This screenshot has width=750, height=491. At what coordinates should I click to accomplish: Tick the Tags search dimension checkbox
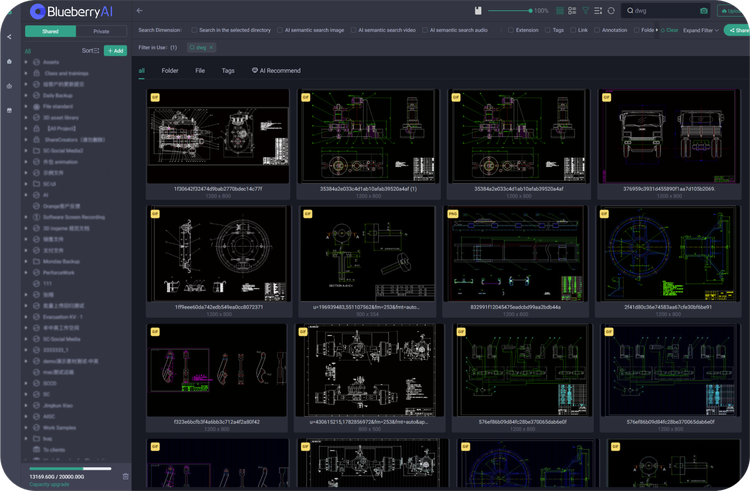[547, 30]
